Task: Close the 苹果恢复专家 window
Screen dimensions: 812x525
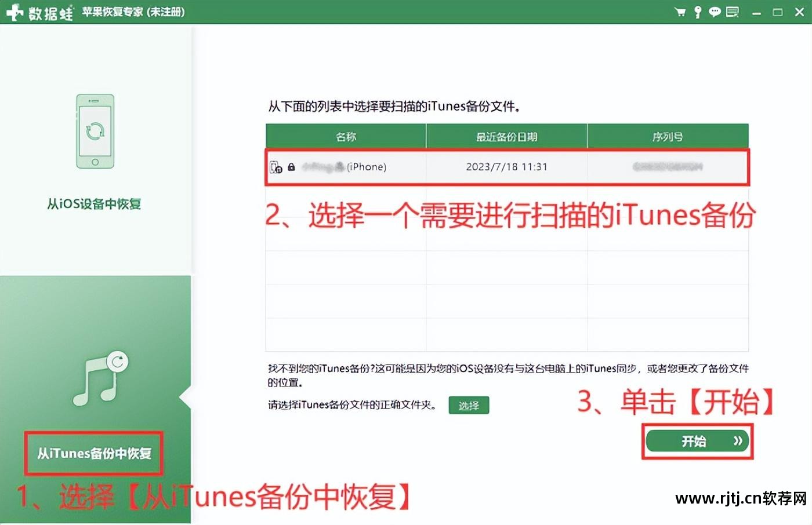Action: coord(799,12)
